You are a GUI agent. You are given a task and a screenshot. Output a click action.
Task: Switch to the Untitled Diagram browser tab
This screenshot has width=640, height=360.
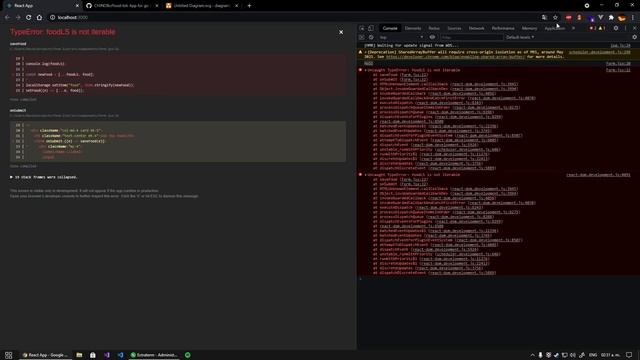(x=201, y=6)
